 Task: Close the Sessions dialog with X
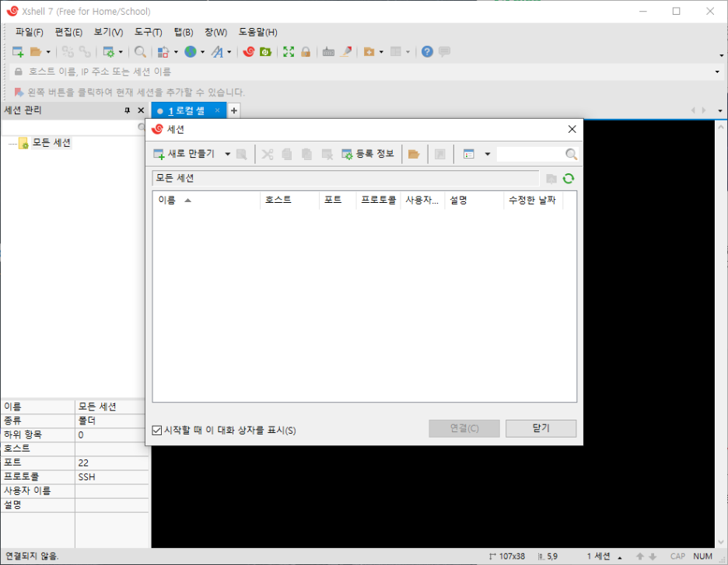point(572,130)
